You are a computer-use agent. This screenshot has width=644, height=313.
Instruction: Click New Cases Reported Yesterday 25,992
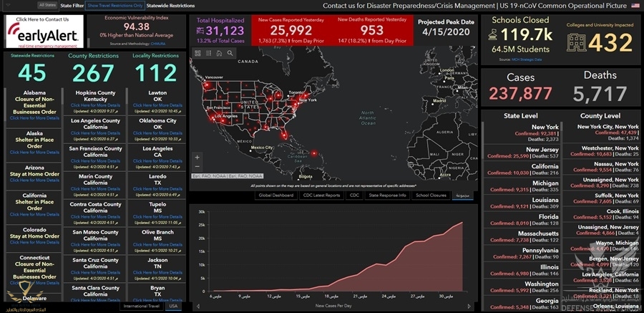291,30
